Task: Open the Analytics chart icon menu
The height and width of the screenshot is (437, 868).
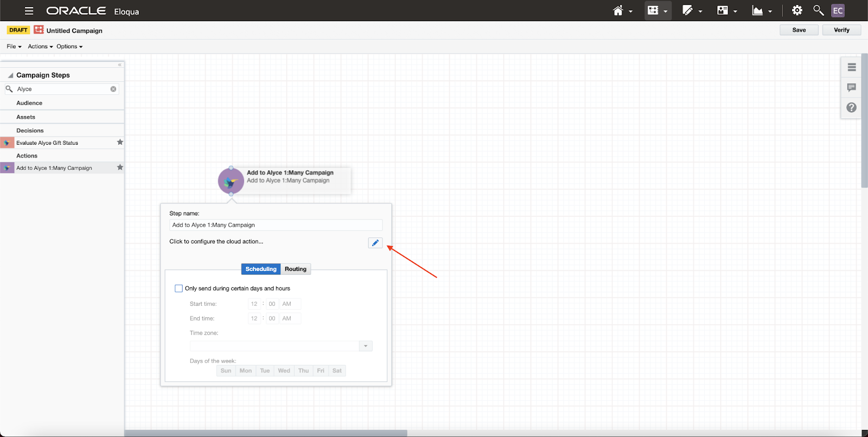Action: pos(757,10)
